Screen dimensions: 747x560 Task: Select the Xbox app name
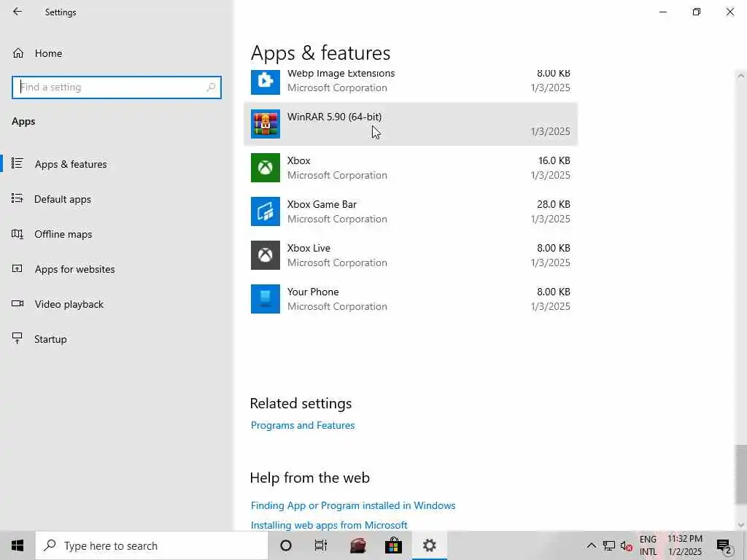[x=298, y=160]
